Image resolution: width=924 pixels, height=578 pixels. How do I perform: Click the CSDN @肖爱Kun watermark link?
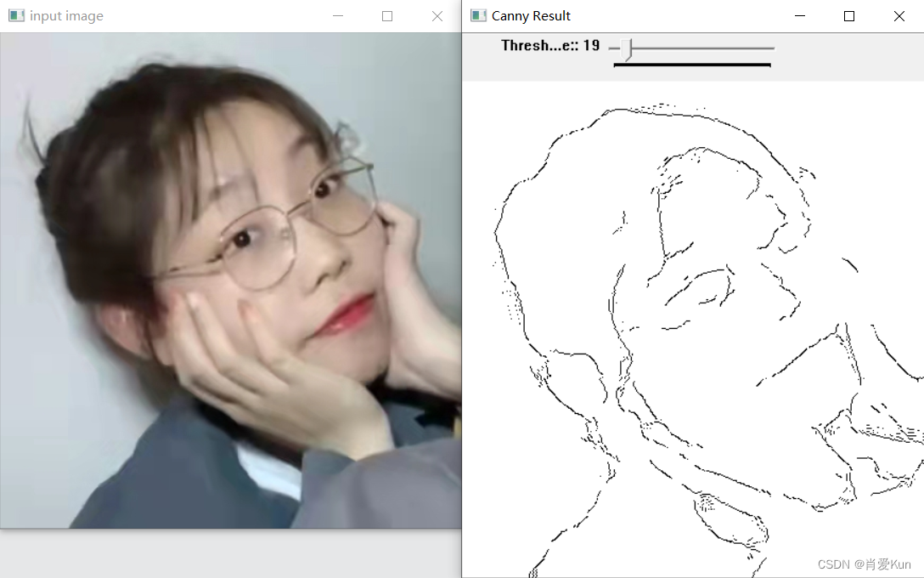click(865, 564)
